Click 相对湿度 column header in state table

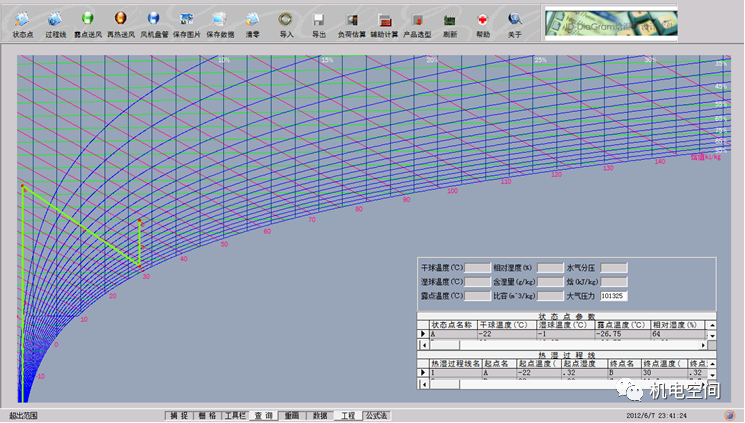point(678,325)
